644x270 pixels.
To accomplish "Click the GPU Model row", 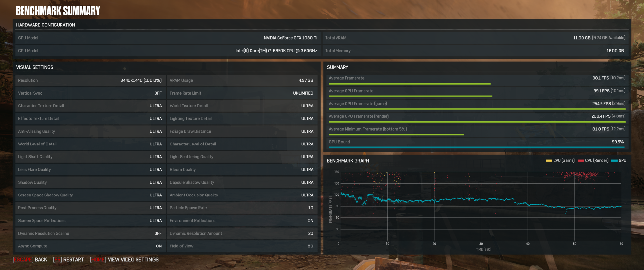I will (167, 38).
